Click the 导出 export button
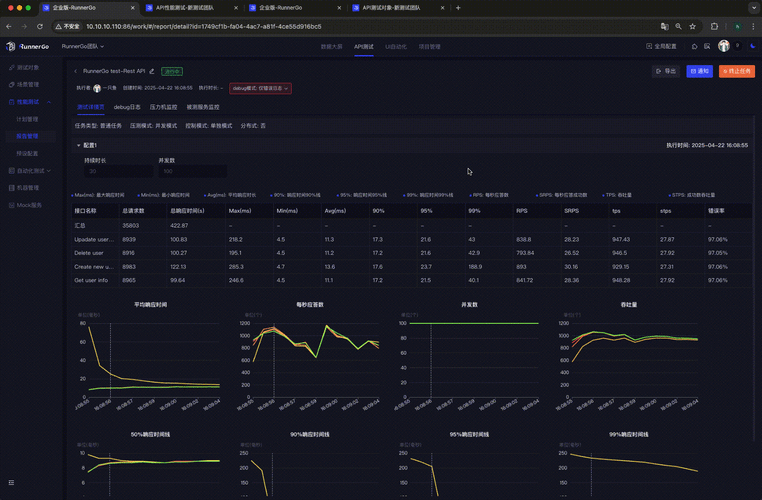 coord(666,71)
